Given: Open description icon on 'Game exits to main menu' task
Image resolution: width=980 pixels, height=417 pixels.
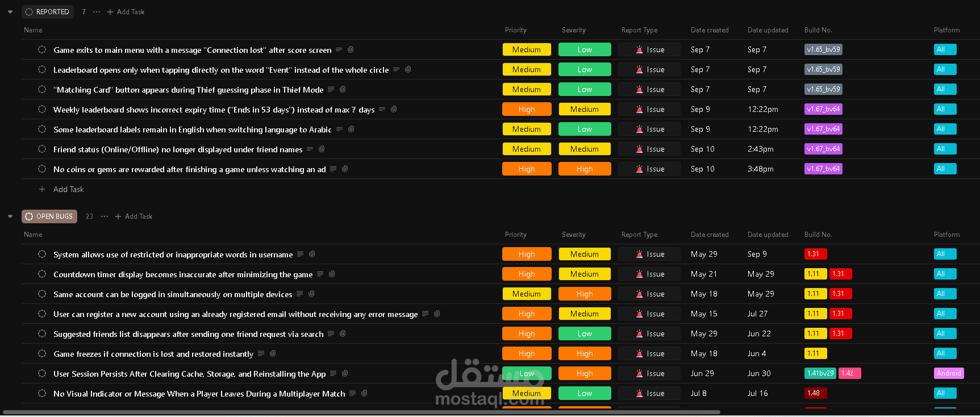Looking at the screenshot, I should 339,49.
